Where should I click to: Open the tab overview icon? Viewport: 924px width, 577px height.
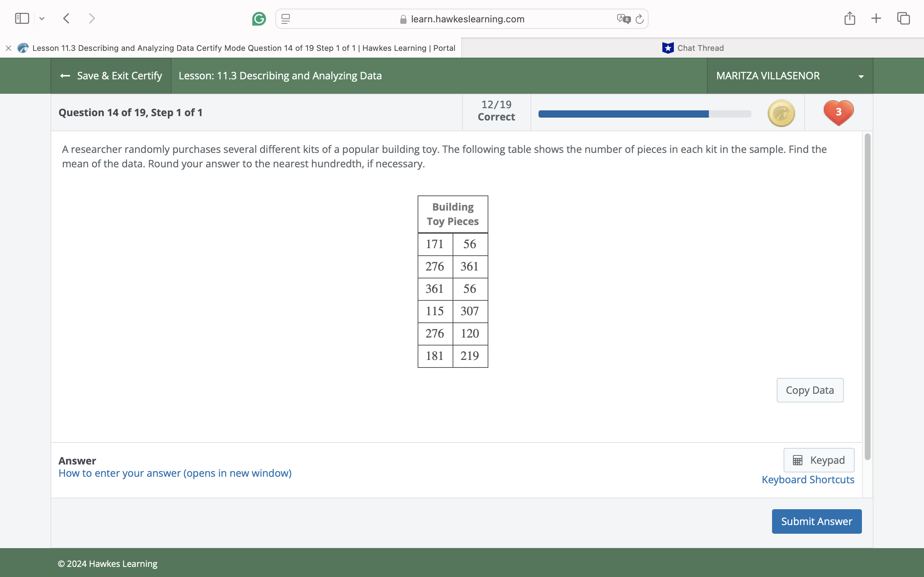[903, 18]
